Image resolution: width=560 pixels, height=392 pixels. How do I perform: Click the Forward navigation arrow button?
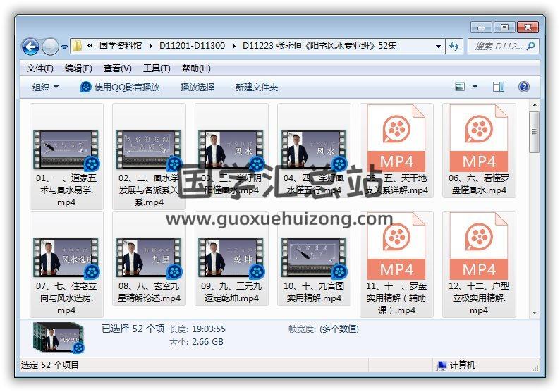[50, 47]
